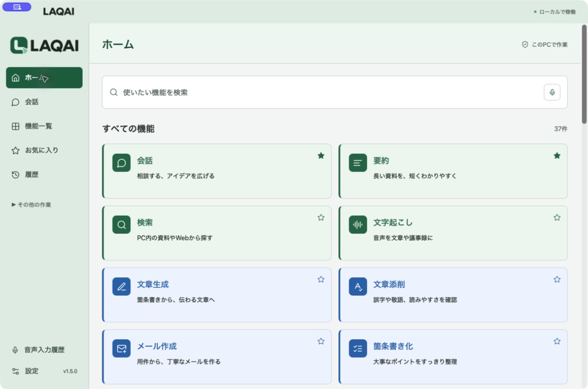Image resolution: width=588 pixels, height=389 pixels.
Task: Toggle the favorite star on 検索 card
Action: click(321, 218)
